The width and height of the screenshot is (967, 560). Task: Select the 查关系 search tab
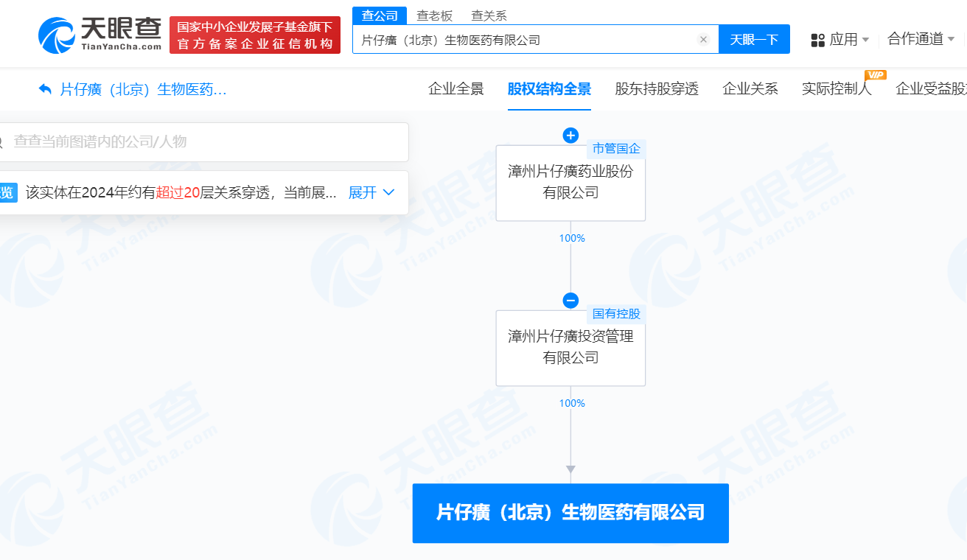[489, 15]
